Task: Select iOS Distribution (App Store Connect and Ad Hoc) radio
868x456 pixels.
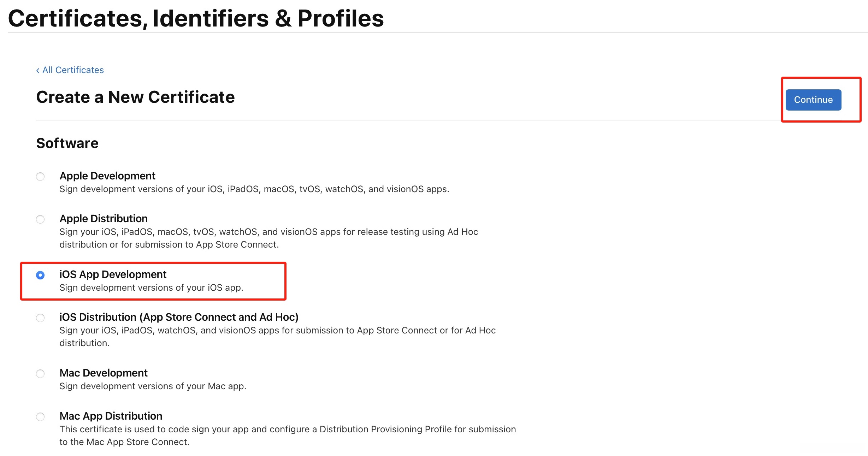Action: coord(40,318)
